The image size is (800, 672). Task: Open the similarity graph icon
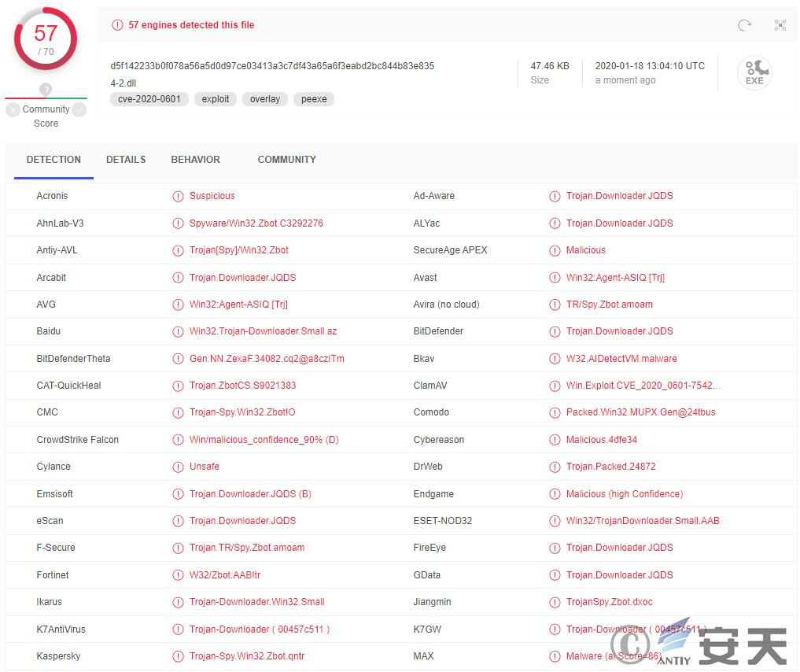(780, 25)
